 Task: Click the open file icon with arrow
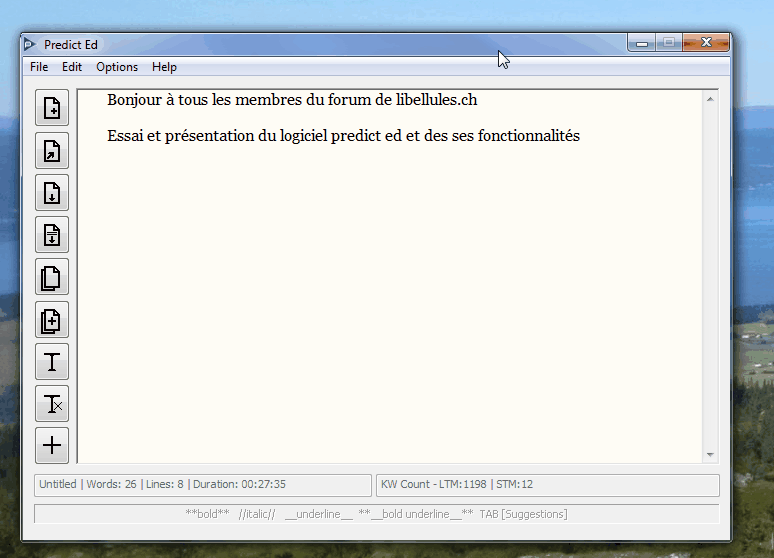(x=52, y=151)
